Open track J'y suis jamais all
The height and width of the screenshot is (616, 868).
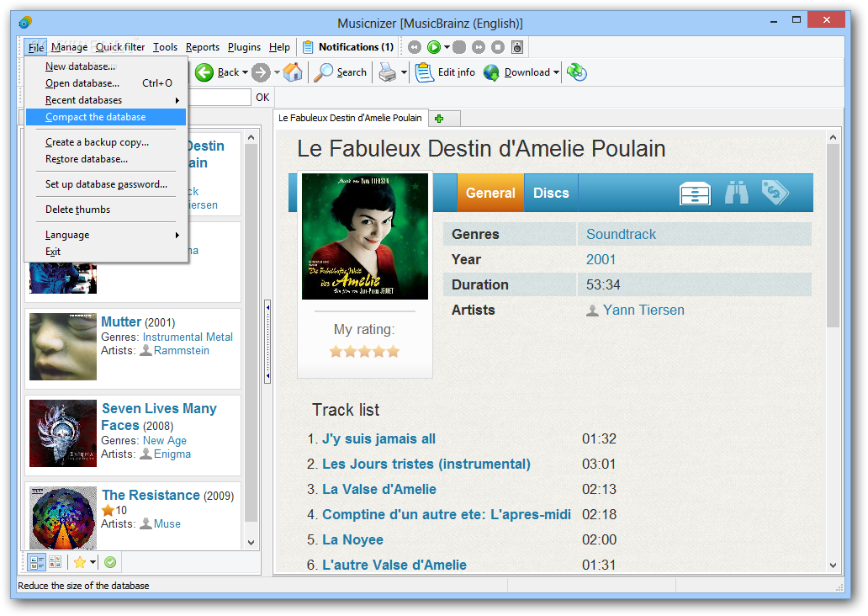(379, 438)
